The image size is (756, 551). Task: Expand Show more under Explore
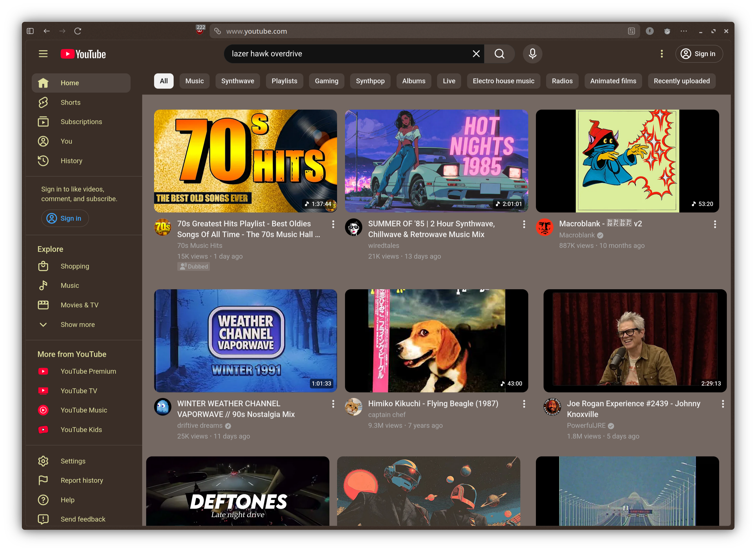coord(77,325)
